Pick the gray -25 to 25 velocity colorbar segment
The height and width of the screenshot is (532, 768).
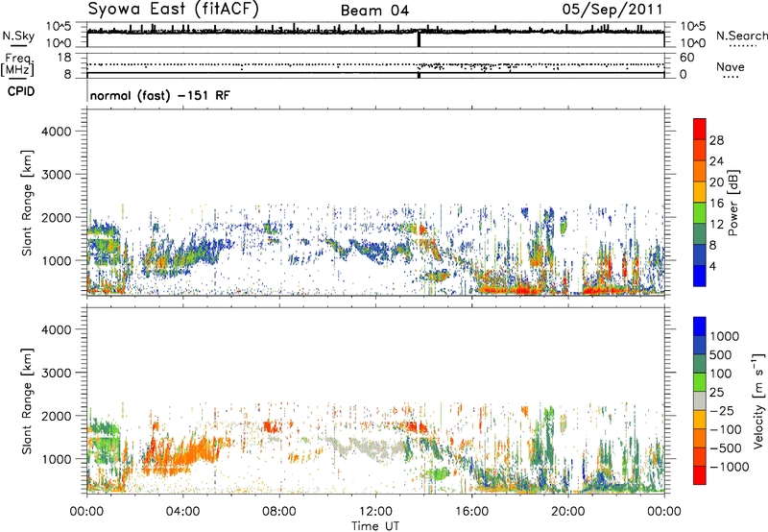click(700, 400)
